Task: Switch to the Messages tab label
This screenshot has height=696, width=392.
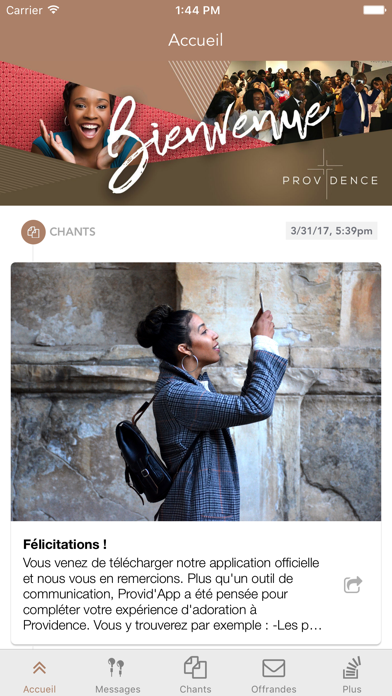Action: click(x=118, y=689)
